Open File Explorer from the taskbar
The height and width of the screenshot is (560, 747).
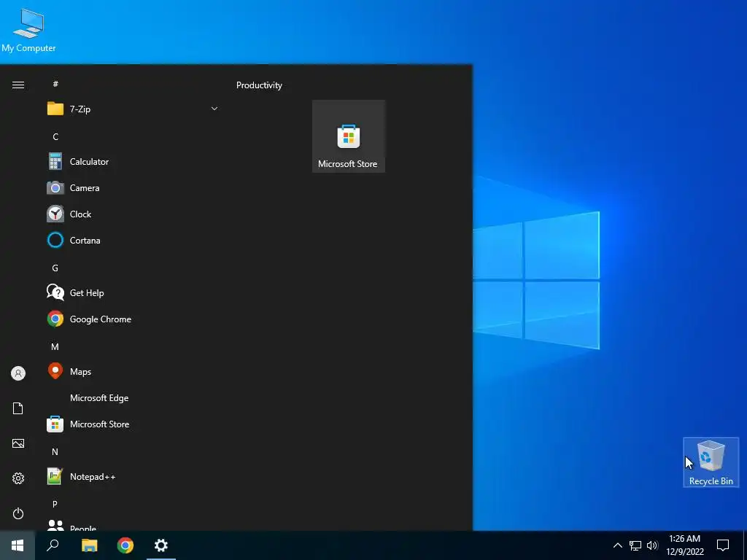(89, 545)
